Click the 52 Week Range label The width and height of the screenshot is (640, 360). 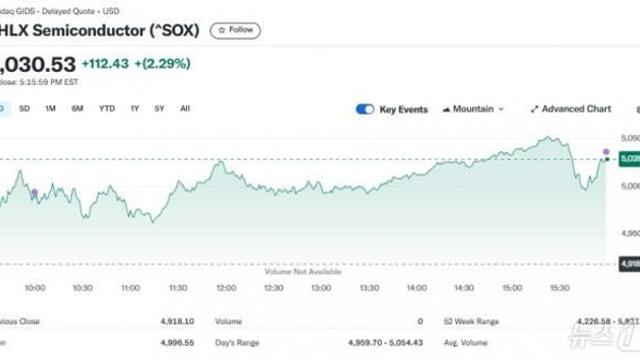pos(471,322)
